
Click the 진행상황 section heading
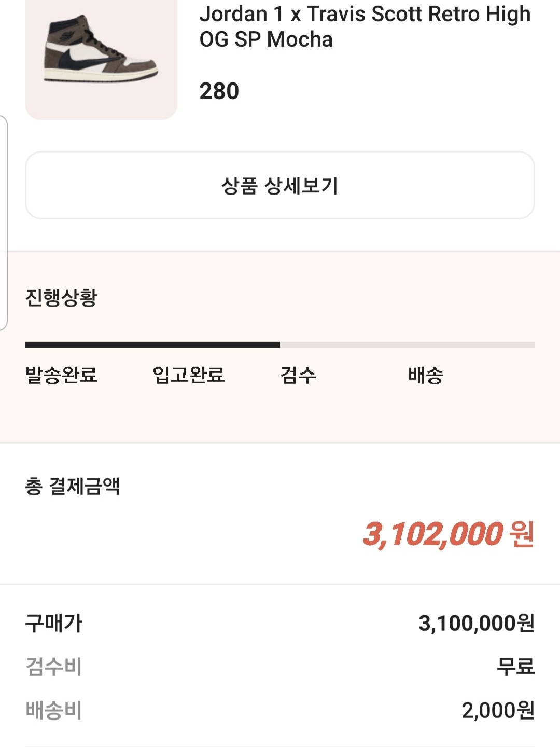[61, 298]
